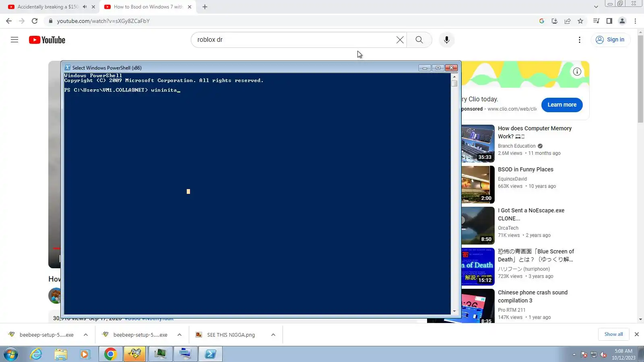Click Sign in on YouTube
644x362 pixels.
pyautogui.click(x=610, y=40)
